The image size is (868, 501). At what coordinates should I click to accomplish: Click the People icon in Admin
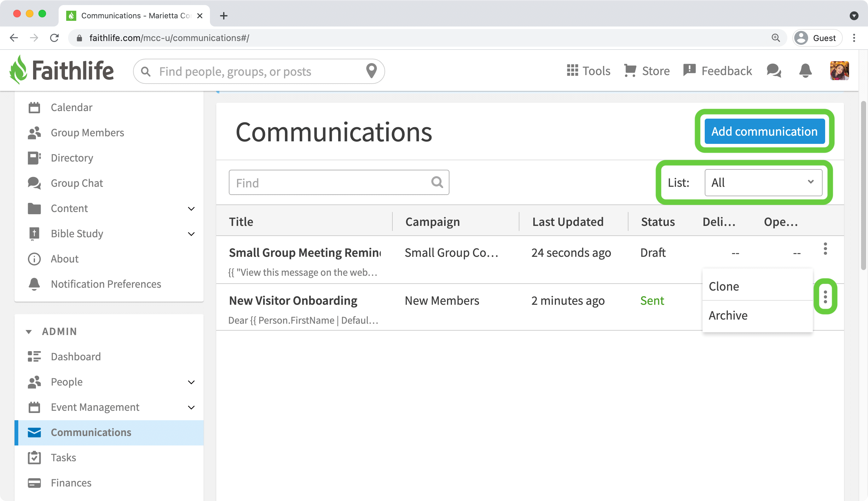point(34,382)
